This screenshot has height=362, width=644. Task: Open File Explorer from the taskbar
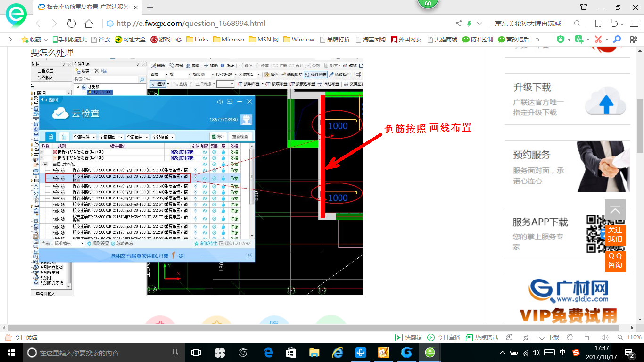[314, 353]
